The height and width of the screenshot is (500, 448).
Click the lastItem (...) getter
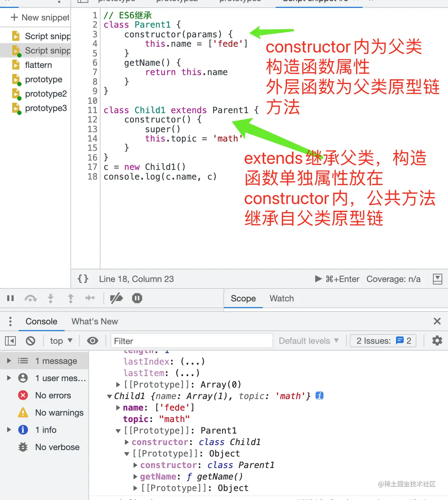(x=187, y=373)
